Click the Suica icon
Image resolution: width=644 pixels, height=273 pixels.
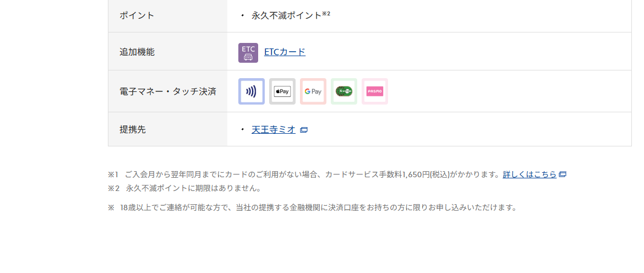tap(344, 91)
